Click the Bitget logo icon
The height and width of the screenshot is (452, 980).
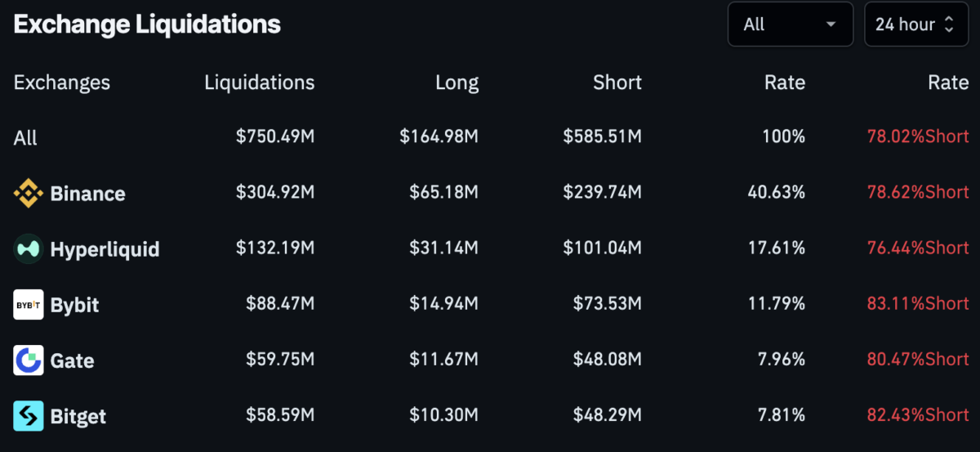click(x=29, y=416)
